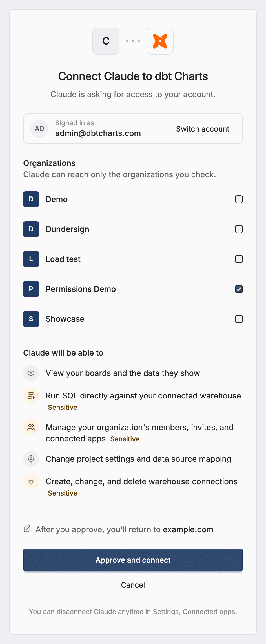This screenshot has width=266, height=644.
Task: Click the 'Demo' organization name
Action: (x=57, y=199)
